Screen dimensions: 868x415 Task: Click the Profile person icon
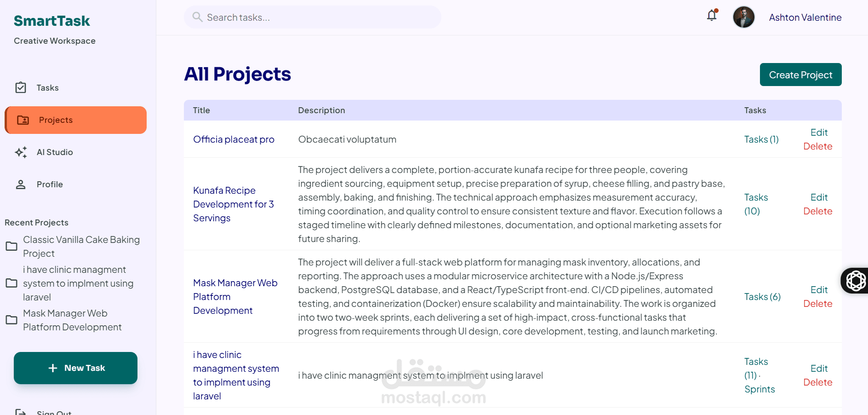pyautogui.click(x=21, y=184)
